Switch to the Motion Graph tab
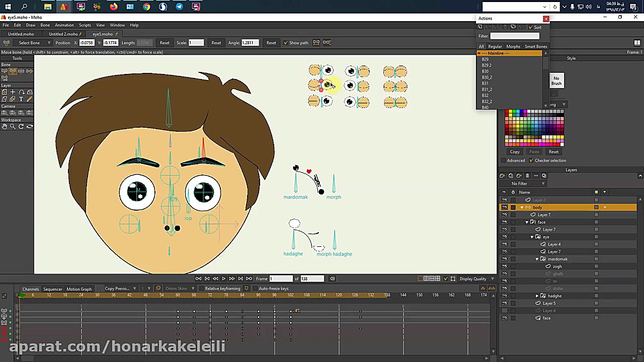Screen dimensions: 644x362 pos(79,289)
